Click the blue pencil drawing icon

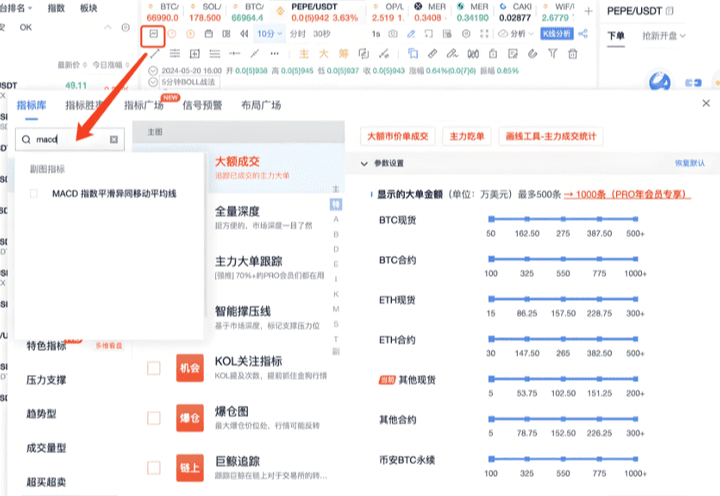tap(411, 34)
